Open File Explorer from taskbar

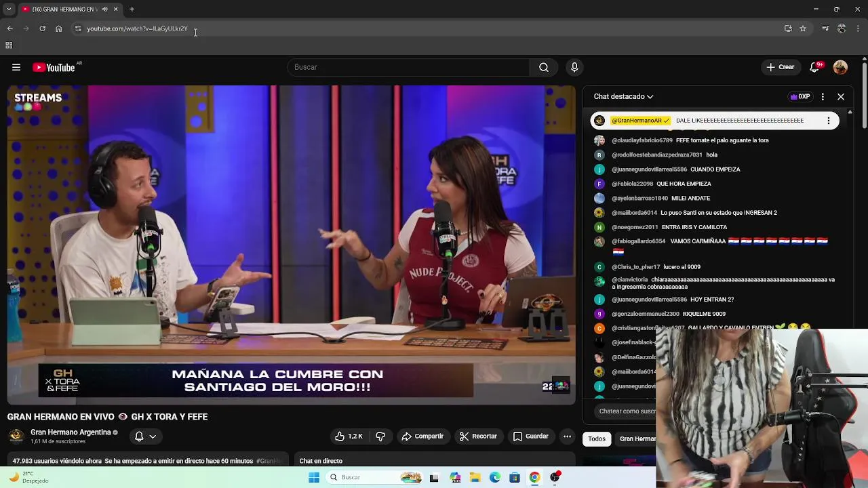pyautogui.click(x=475, y=477)
